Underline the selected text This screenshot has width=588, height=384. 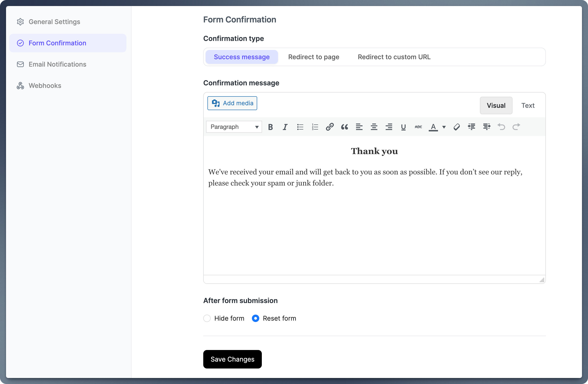tap(403, 127)
